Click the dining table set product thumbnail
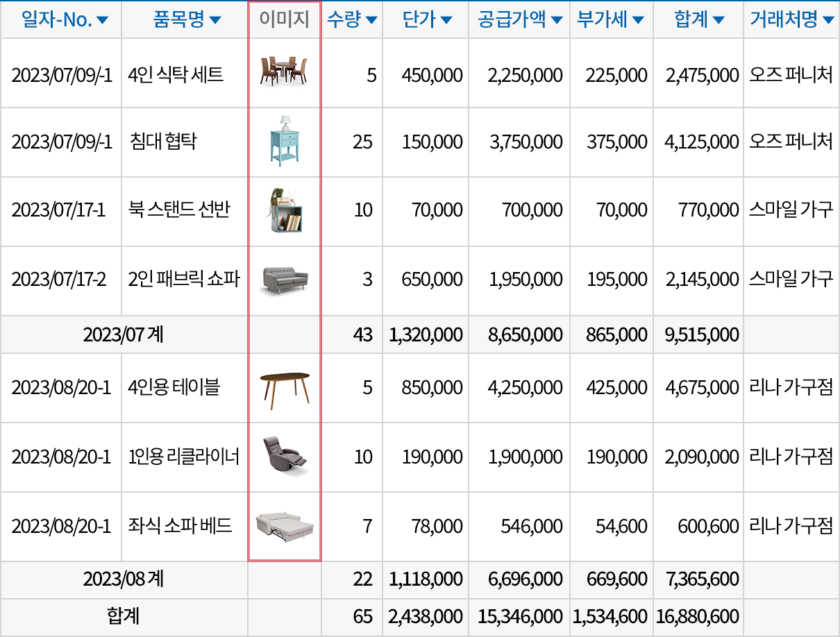Image resolution: width=840 pixels, height=637 pixels. click(x=283, y=70)
